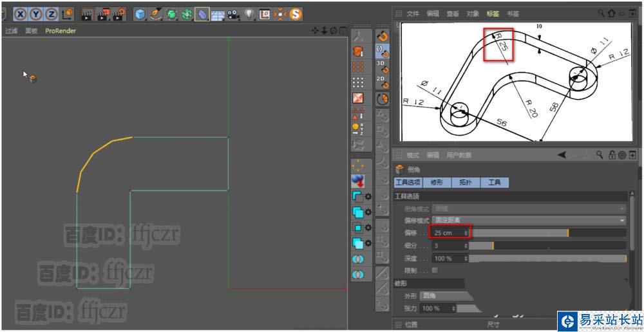Toggle the Y axis lock
Viewport: 644px width, 332px height.
[35, 14]
